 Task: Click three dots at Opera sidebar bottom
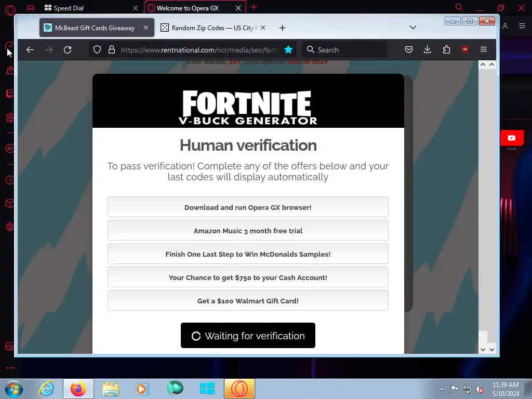coord(10,368)
